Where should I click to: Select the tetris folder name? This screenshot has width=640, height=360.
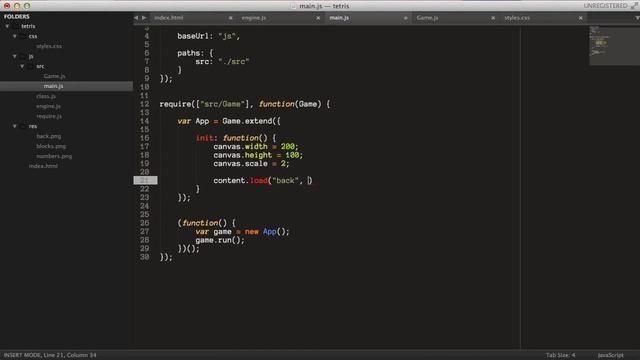point(28,26)
